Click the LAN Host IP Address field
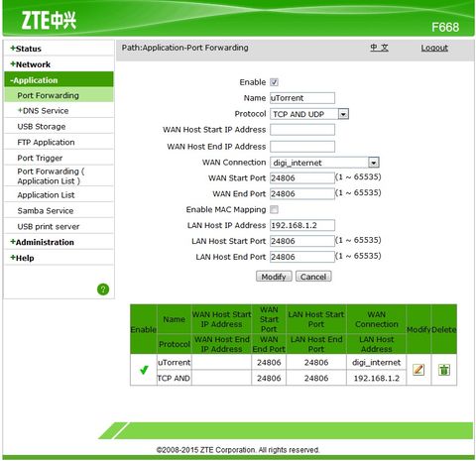This screenshot has height=461, width=476. tap(302, 225)
